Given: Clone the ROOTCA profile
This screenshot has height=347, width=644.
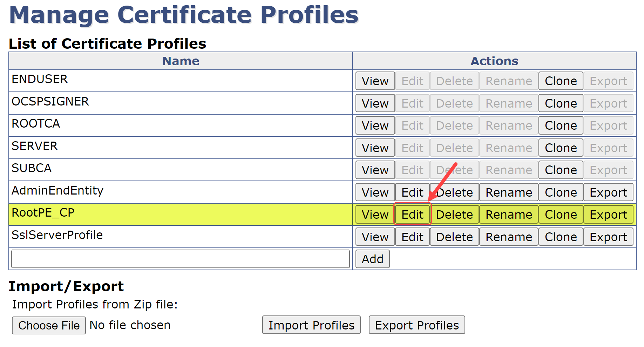Looking at the screenshot, I should (x=561, y=125).
